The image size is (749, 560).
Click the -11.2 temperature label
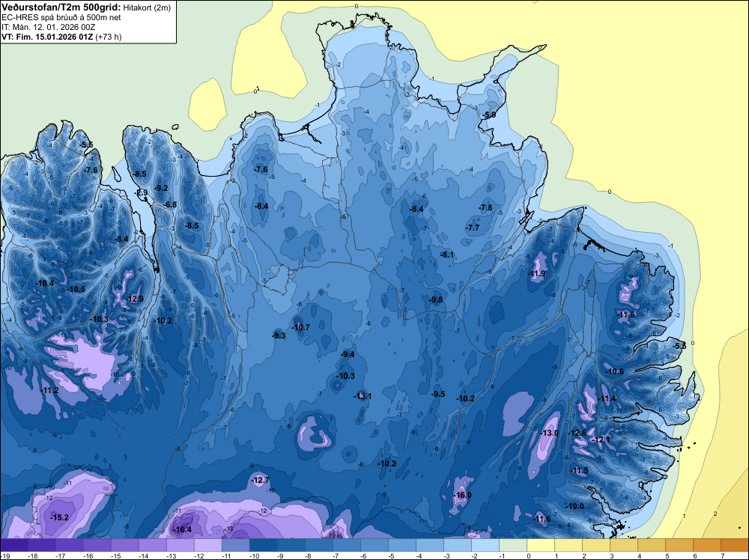[x=49, y=390]
